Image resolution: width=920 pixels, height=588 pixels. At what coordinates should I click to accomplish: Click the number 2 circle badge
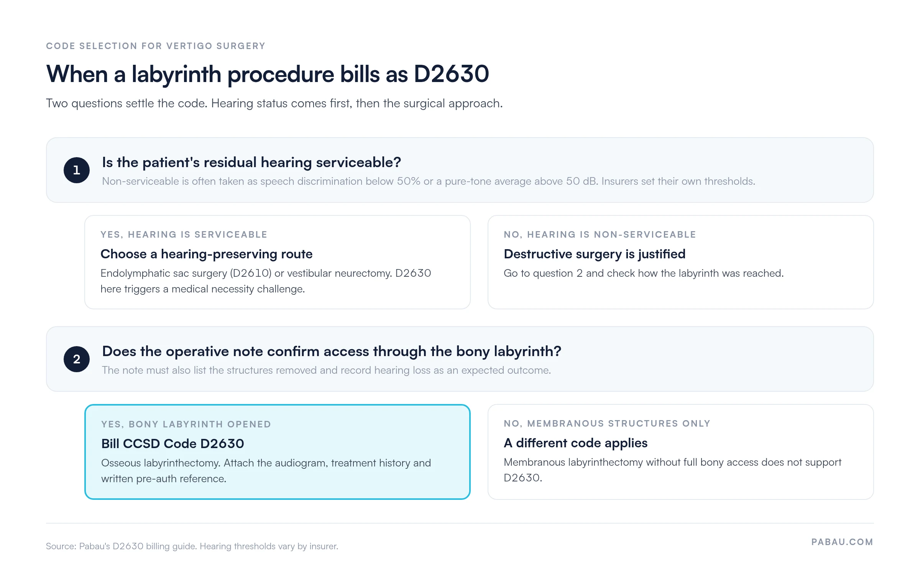[x=77, y=359]
